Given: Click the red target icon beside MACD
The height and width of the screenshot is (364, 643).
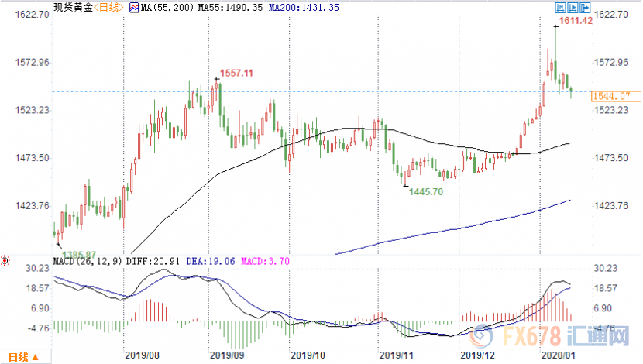Looking at the screenshot, I should pyautogui.click(x=5, y=260).
